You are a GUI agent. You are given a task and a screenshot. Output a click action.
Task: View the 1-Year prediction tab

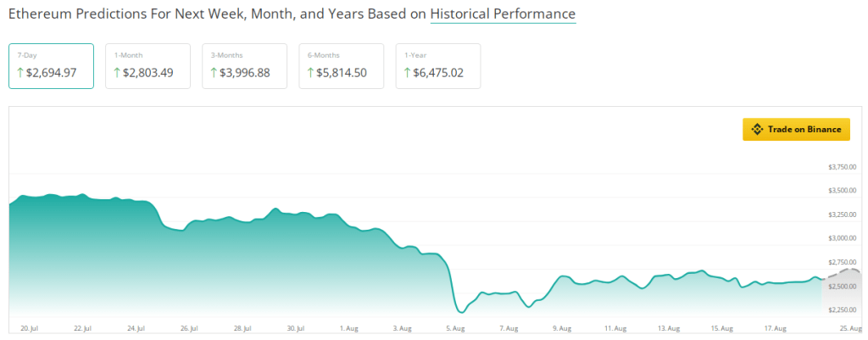(x=438, y=66)
